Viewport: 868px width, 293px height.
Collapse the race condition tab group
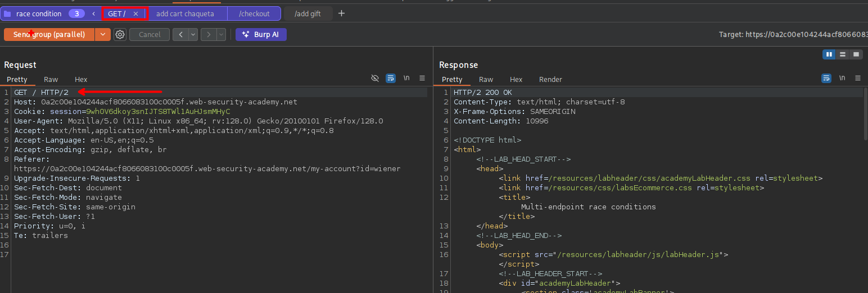[x=93, y=13]
